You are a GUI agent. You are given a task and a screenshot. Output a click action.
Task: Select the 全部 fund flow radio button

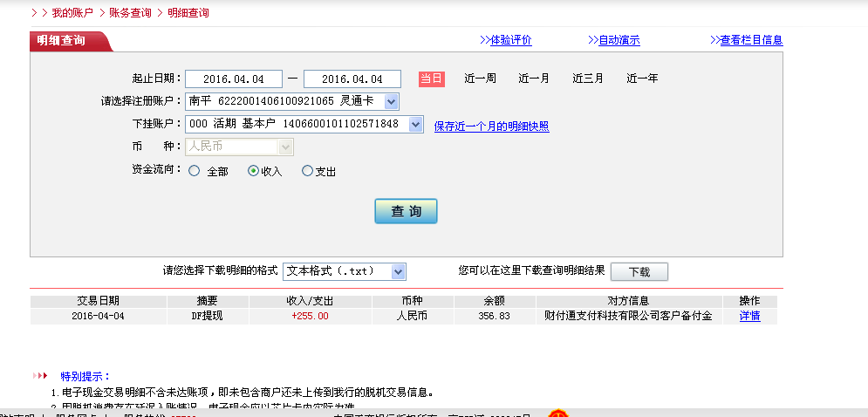(194, 172)
